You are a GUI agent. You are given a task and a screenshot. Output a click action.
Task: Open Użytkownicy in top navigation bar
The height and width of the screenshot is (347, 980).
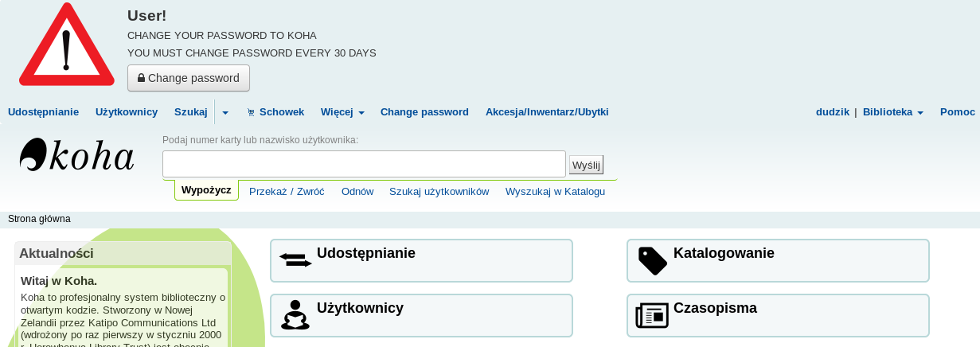127,112
